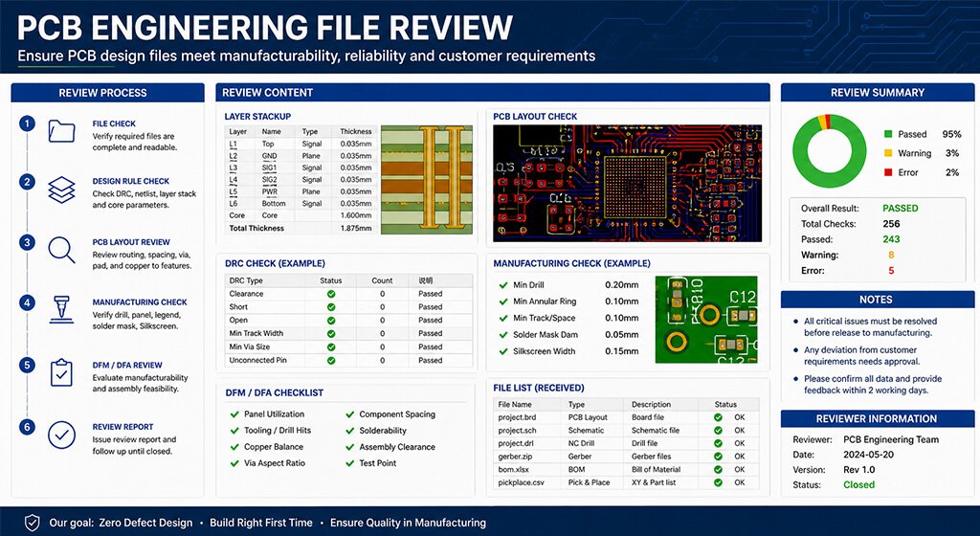Click the Design Rule Check layers icon

tap(61, 190)
